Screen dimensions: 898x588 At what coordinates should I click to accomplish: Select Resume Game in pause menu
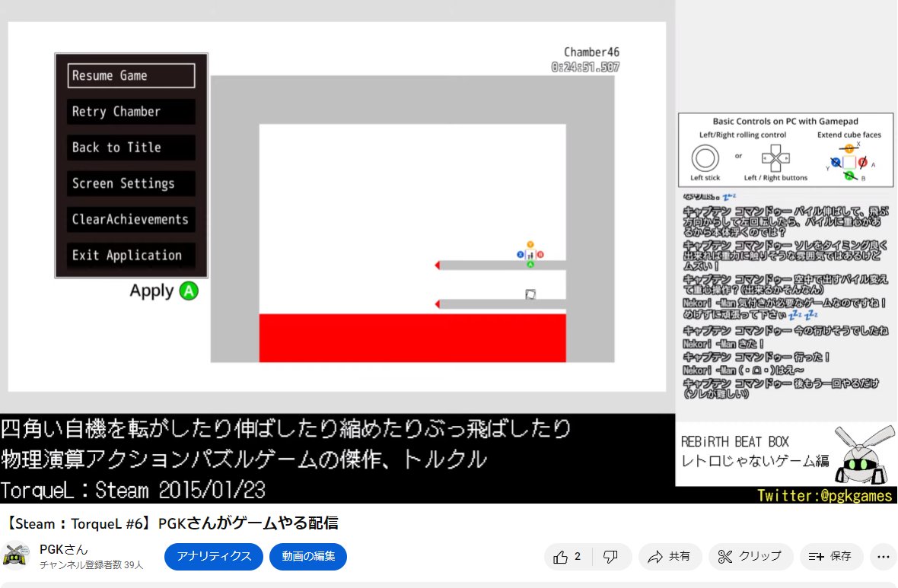pyautogui.click(x=131, y=75)
